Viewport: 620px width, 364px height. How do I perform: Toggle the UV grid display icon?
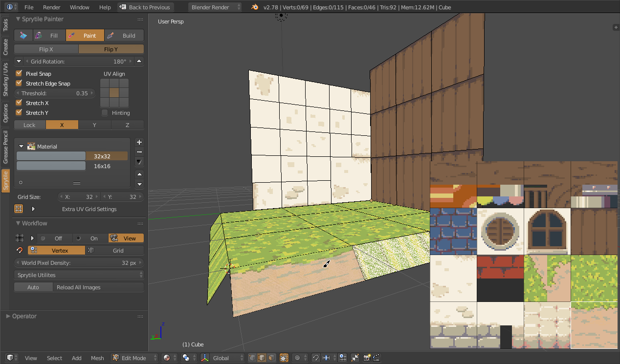[x=19, y=209]
